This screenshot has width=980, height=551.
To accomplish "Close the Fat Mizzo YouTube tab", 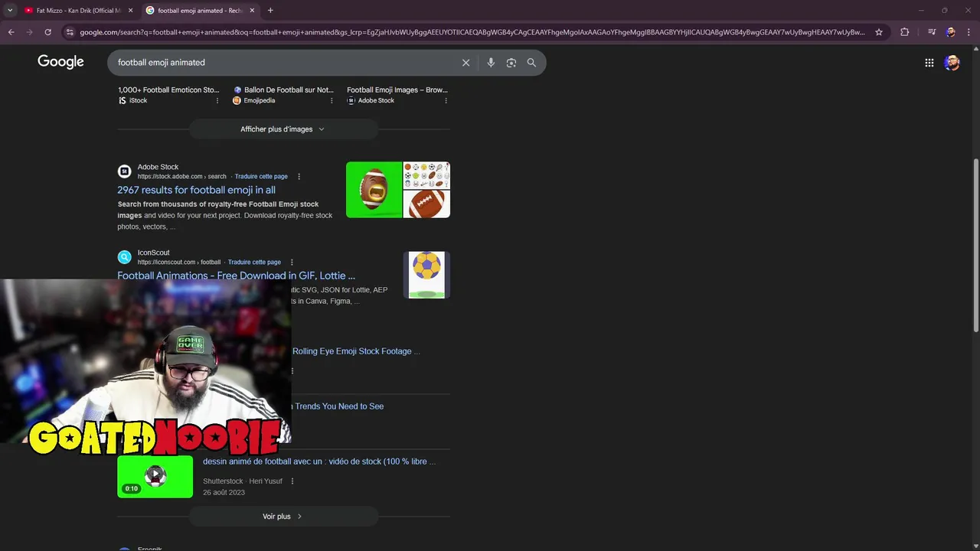I will pyautogui.click(x=130, y=11).
